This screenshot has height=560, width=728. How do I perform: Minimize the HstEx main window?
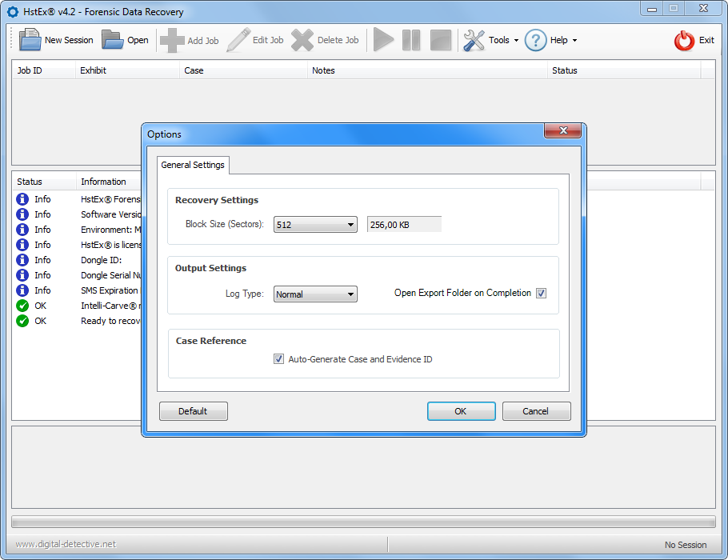[652, 9]
